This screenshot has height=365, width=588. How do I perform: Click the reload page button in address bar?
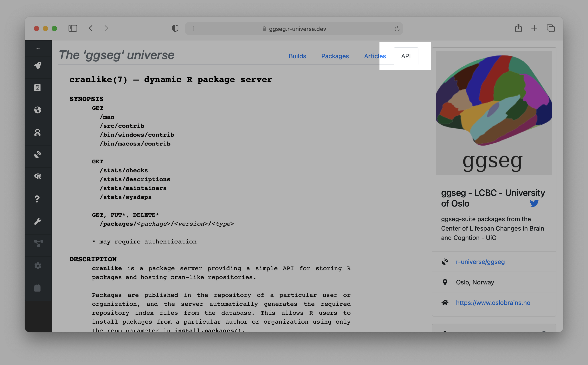397,28
